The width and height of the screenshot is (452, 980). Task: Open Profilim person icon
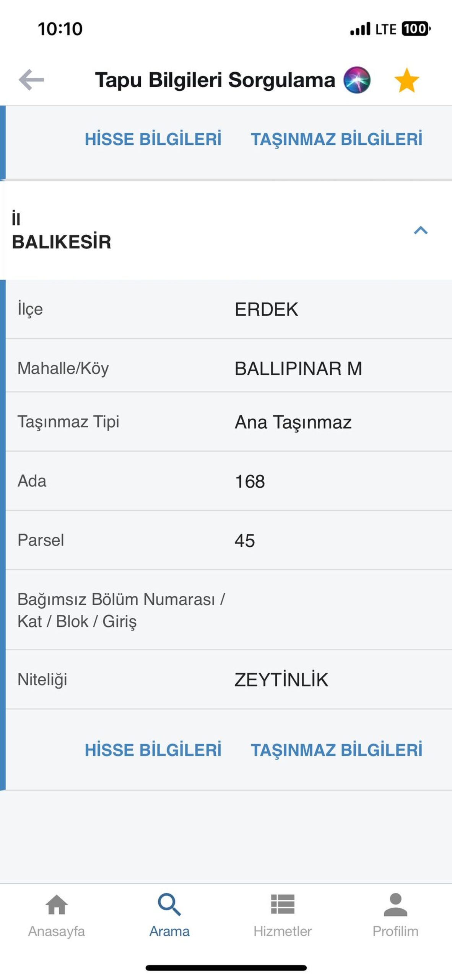coord(395,904)
